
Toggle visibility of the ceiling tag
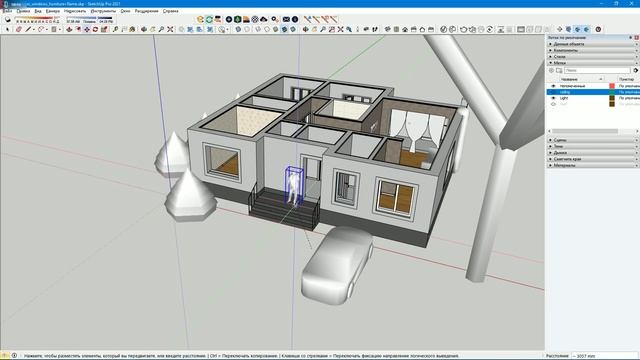[x=553, y=92]
